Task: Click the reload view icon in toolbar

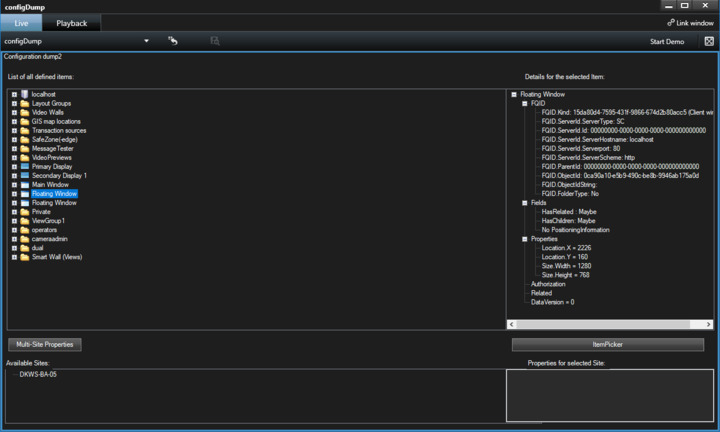Action: click(173, 41)
